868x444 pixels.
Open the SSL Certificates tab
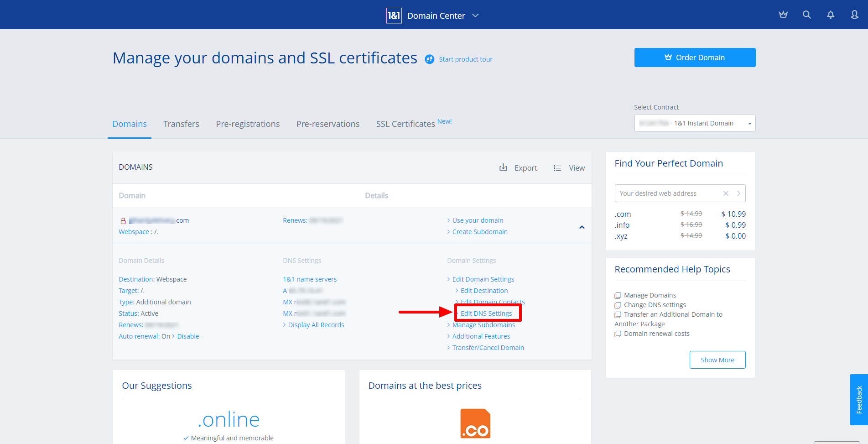point(405,124)
